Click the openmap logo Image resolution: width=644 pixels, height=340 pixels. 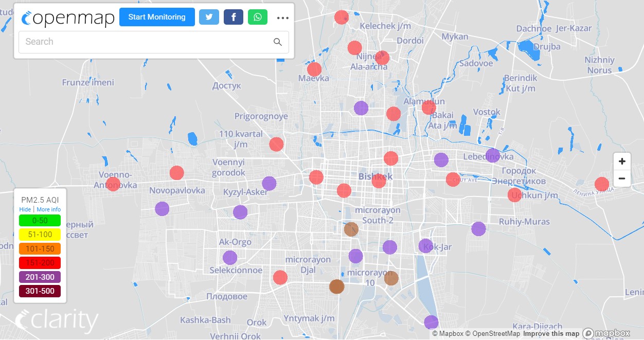(68, 18)
